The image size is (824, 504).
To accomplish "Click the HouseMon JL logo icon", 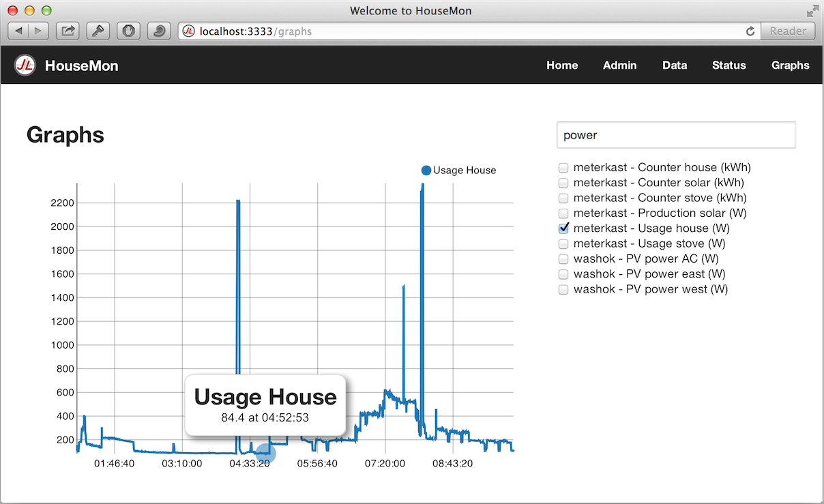I will point(25,65).
